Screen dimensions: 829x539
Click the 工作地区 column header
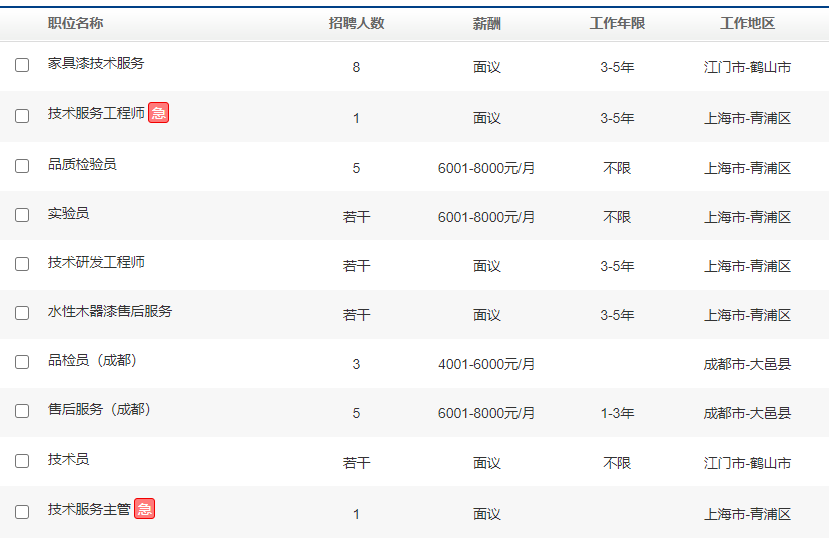(x=747, y=23)
